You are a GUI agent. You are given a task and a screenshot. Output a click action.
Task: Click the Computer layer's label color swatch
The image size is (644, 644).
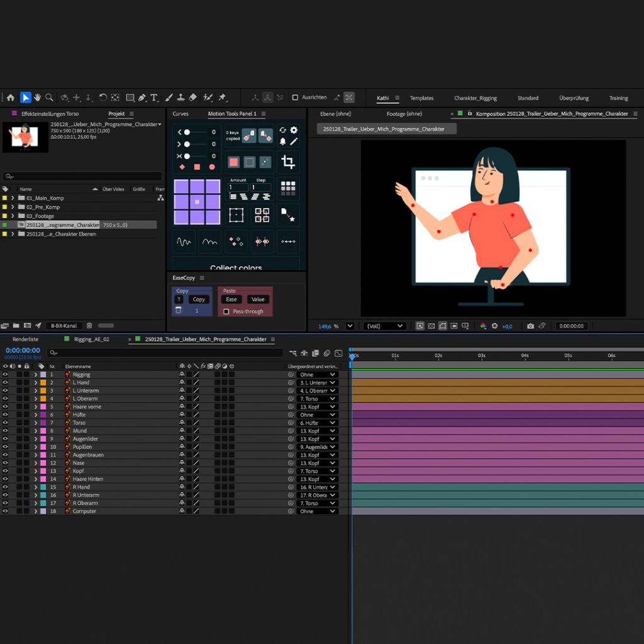(43, 511)
